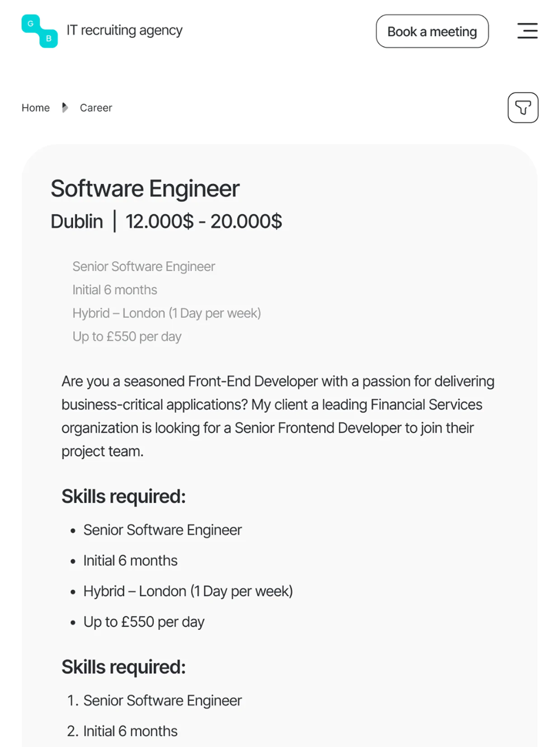Click the breadcrumb arrow separator icon

(65, 107)
